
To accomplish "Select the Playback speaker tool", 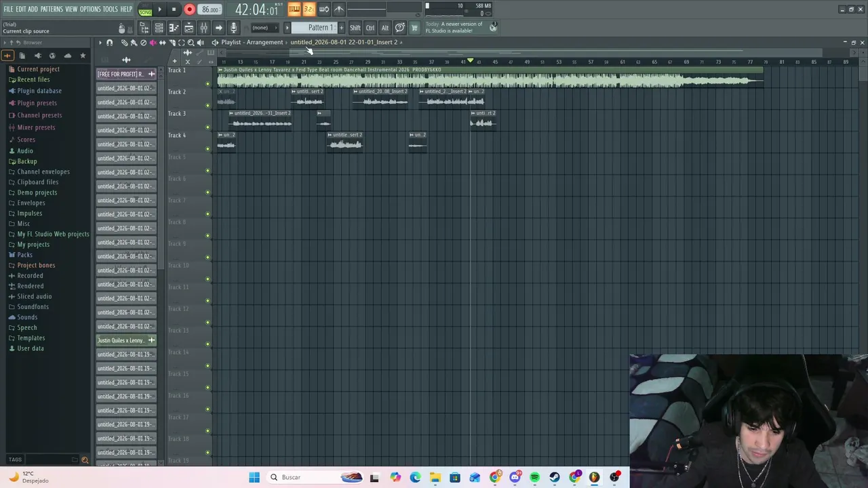I will 200,42.
